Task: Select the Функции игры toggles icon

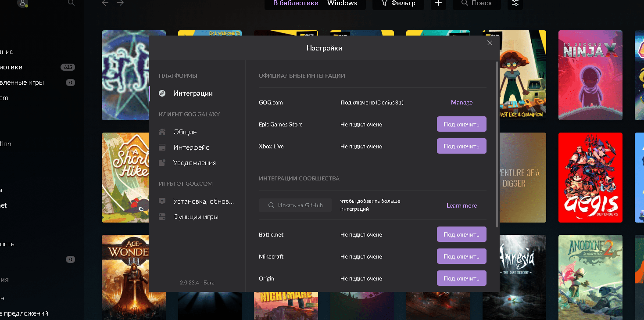Action: 162,216
